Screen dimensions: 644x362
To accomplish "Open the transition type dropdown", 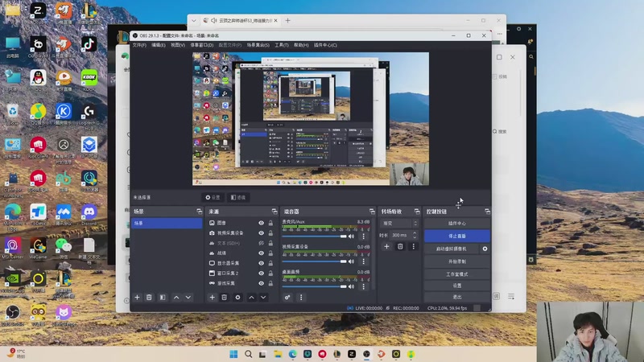I will pos(399,223).
